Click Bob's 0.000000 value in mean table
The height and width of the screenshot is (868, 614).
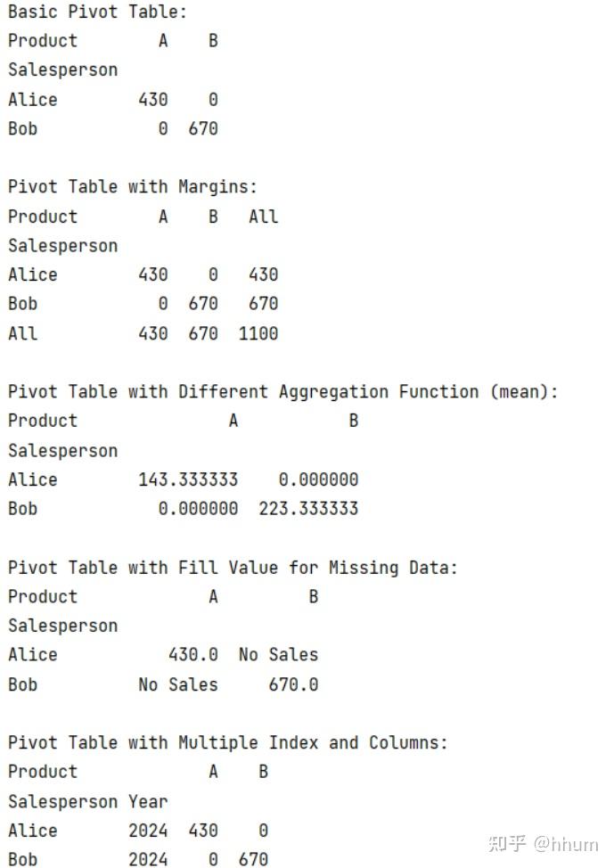click(198, 509)
